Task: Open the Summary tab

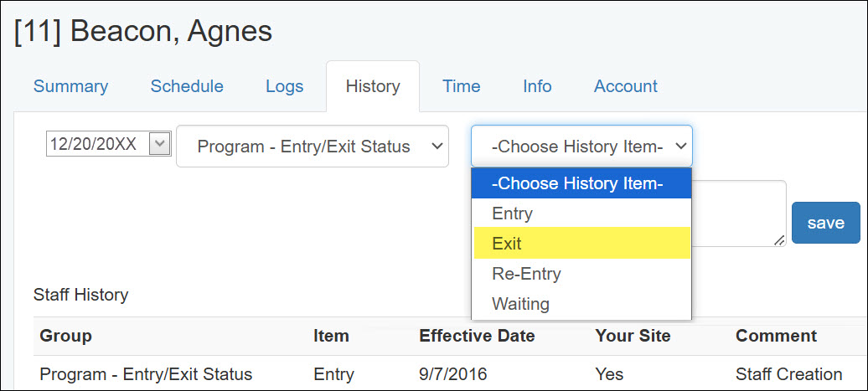Action: 70,86
